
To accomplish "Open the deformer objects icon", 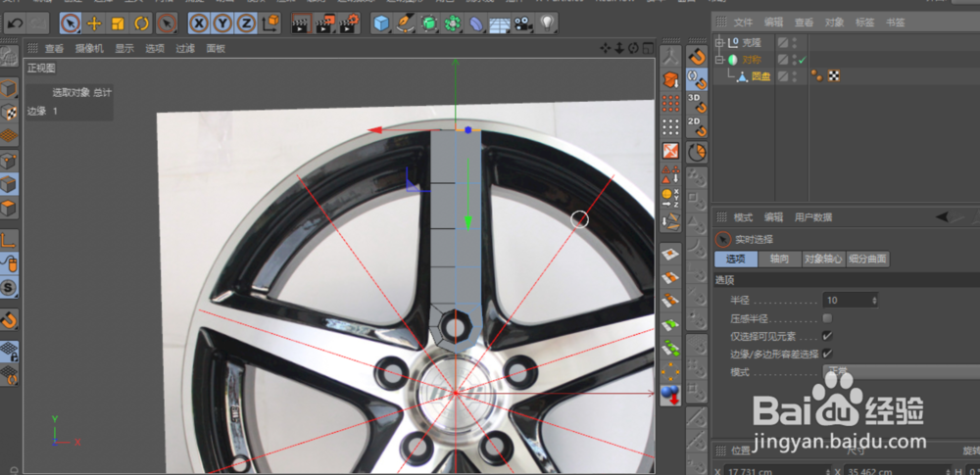I will pyautogui.click(x=475, y=24).
